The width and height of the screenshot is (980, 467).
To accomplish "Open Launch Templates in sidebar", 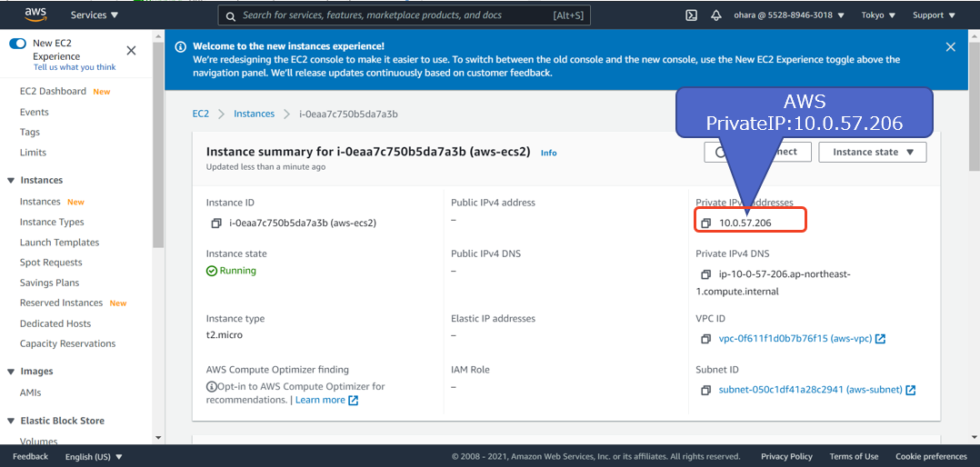I will [x=59, y=243].
